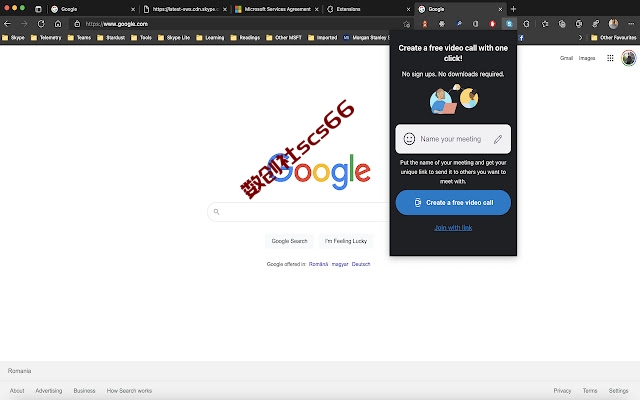Click the blue pin extension icon

tap(459, 24)
